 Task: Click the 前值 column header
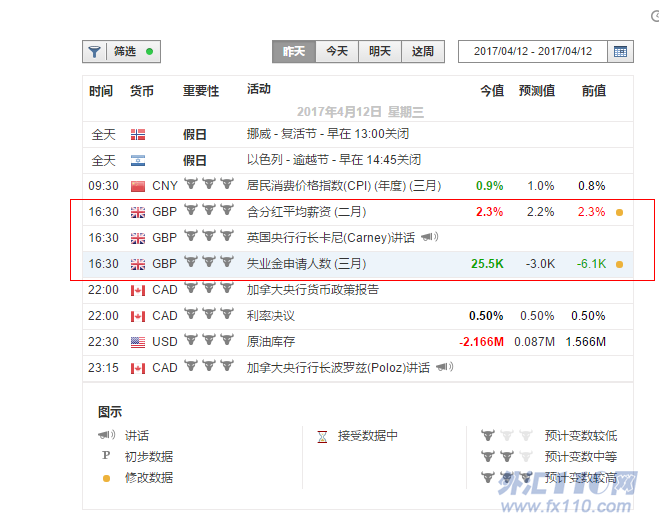pyautogui.click(x=594, y=91)
